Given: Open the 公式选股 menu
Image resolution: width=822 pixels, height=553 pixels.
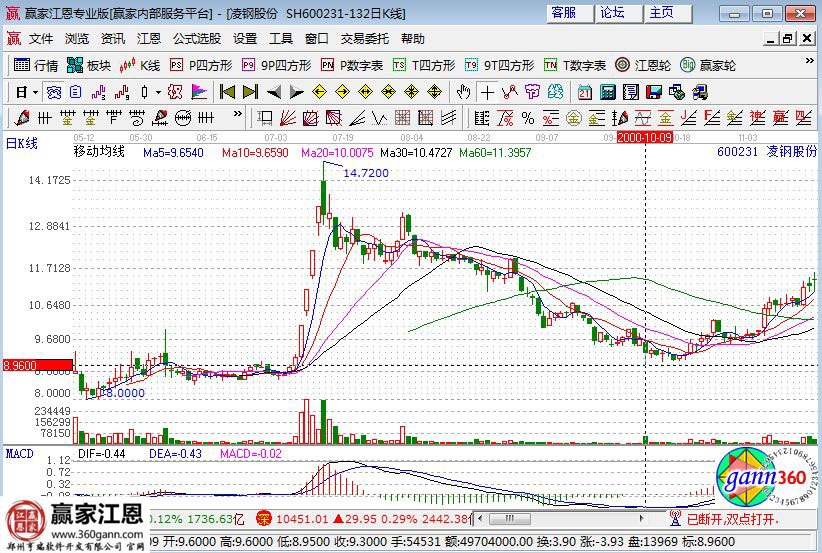Looking at the screenshot, I should 197,39.
